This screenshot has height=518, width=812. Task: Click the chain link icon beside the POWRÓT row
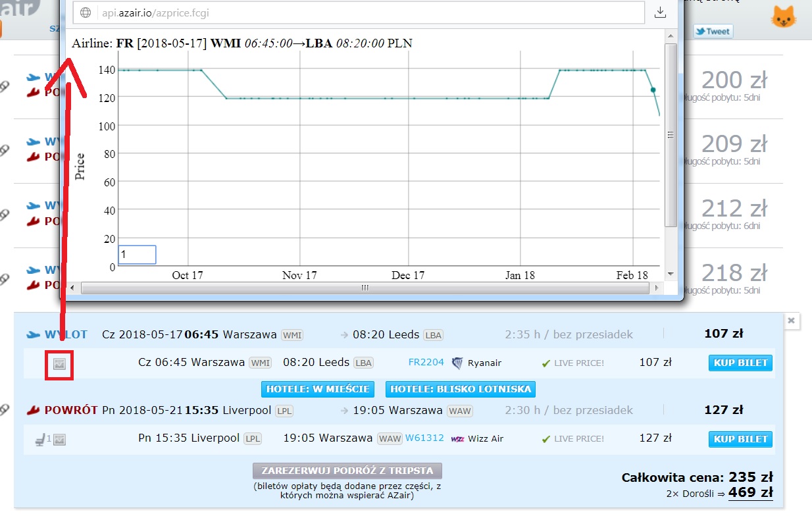coord(5,410)
